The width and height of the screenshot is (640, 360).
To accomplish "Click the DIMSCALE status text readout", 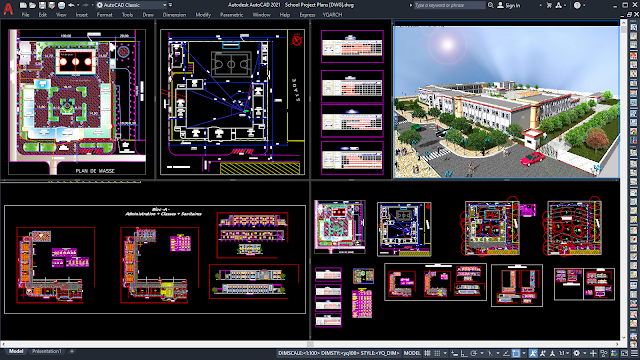I will (x=339, y=353).
